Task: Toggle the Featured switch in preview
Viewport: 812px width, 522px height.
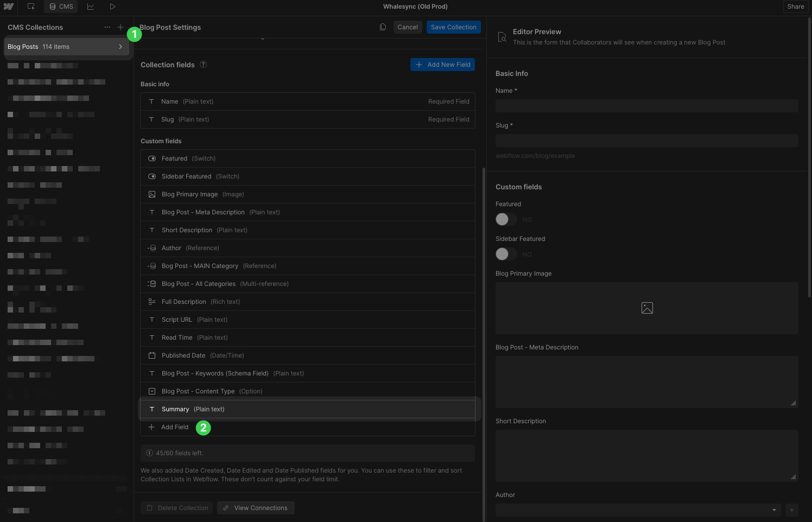Action: click(x=506, y=219)
